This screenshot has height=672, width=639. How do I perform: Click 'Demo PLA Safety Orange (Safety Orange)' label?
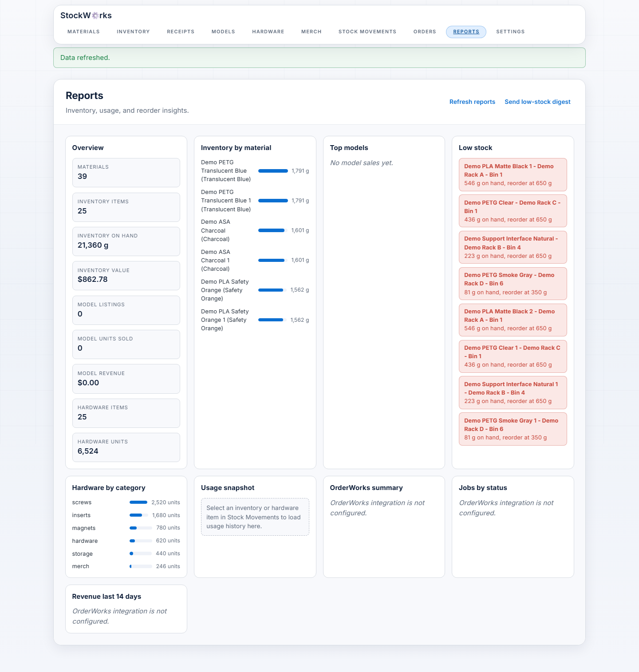(225, 290)
